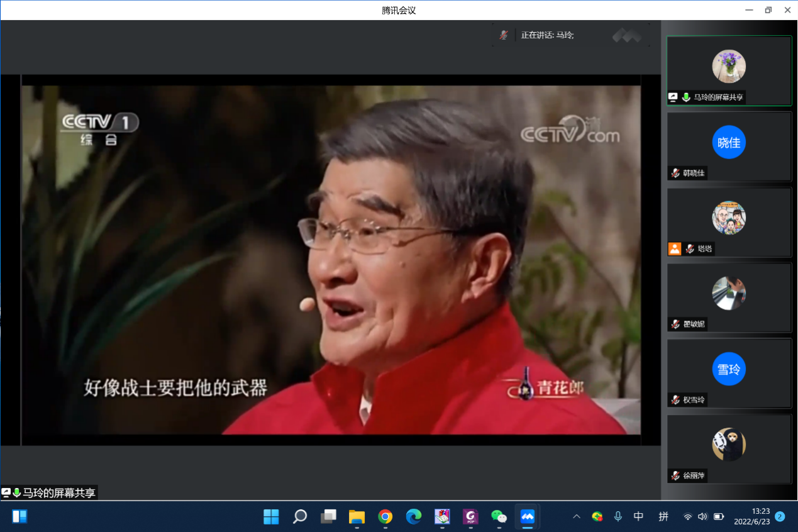Click the Tencent Meeting logo in speaker bar
This screenshot has height=532, width=798.
[629, 35]
